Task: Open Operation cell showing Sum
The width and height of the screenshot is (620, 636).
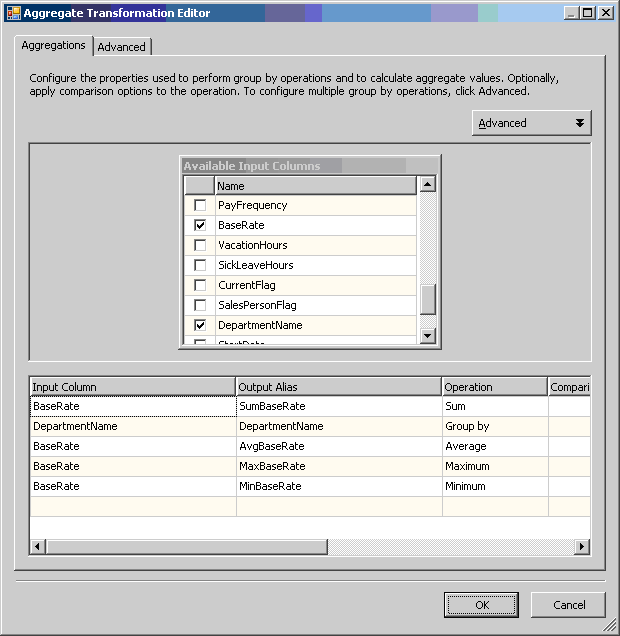Action: pos(494,407)
